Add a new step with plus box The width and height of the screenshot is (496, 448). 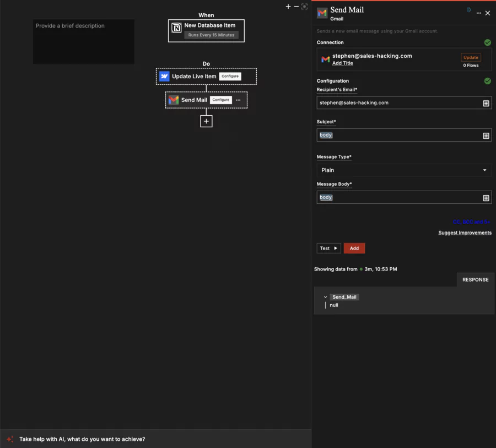(x=206, y=121)
